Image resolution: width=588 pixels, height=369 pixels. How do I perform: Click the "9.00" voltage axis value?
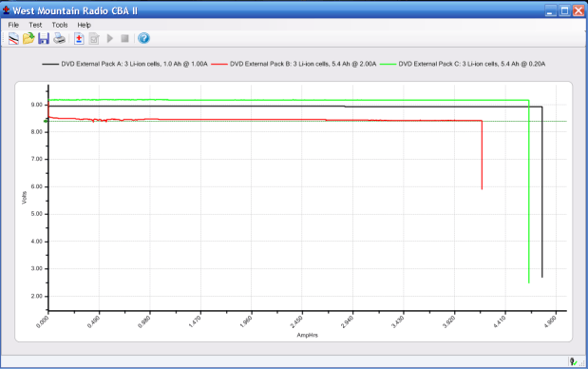click(36, 105)
